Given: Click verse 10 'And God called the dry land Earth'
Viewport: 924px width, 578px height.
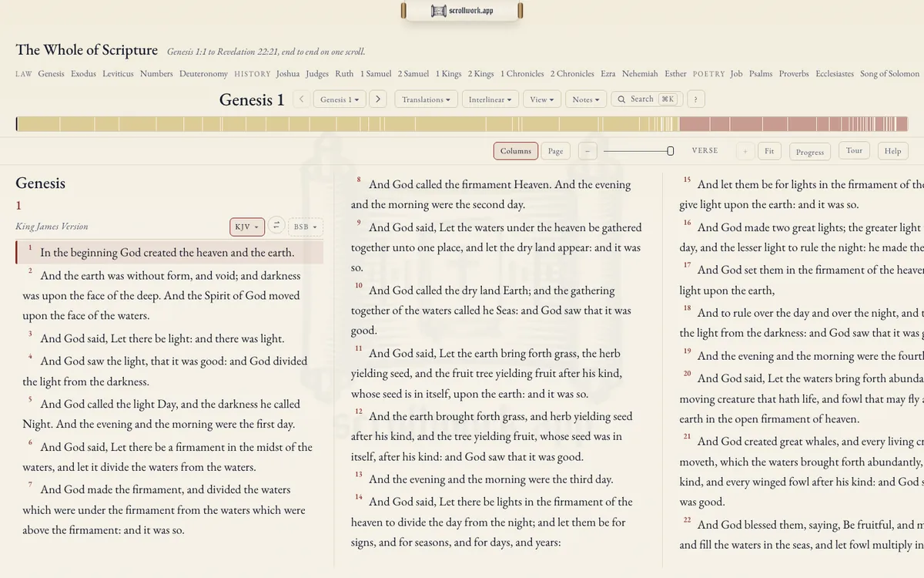Looking at the screenshot, I should [x=496, y=311].
